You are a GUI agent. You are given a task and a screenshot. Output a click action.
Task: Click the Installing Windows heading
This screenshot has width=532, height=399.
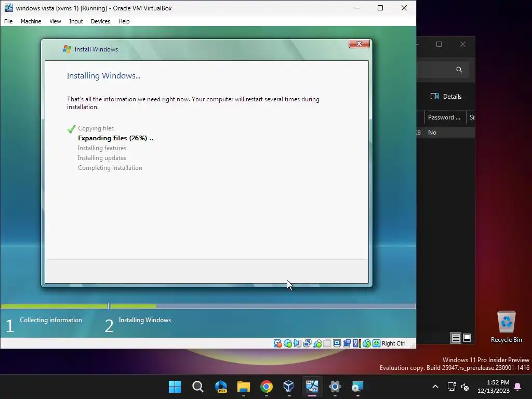coord(103,76)
